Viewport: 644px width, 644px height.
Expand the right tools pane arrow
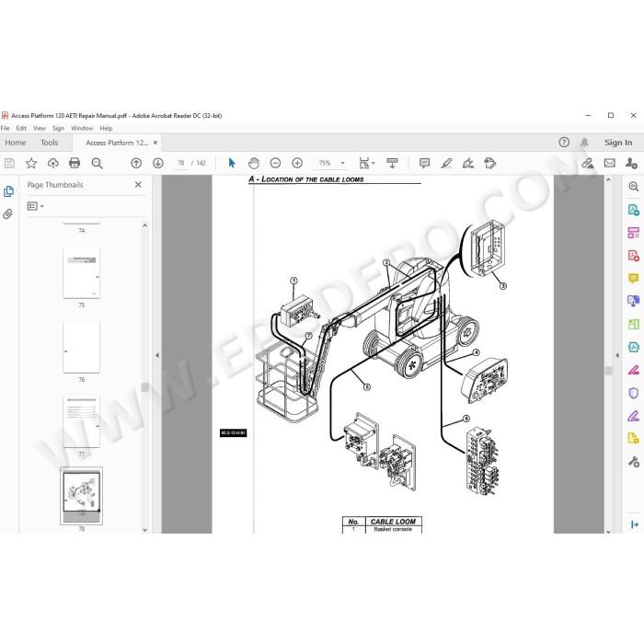coord(634,524)
